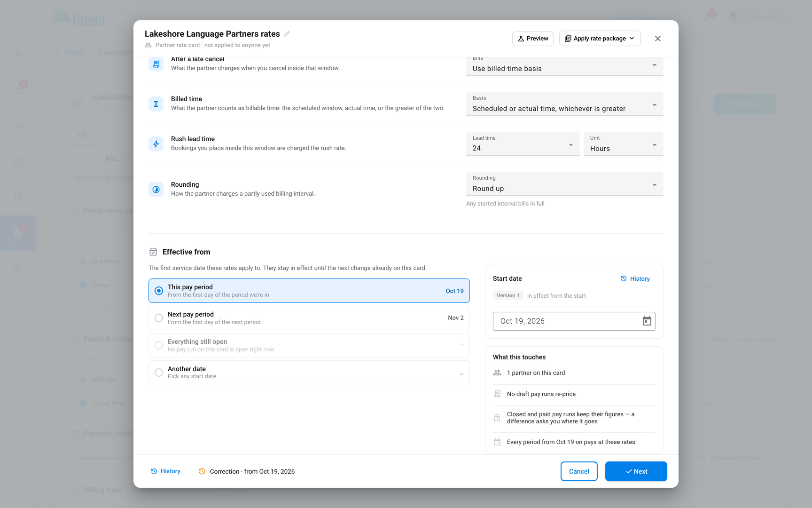Expand the Basis dropdown

pyautogui.click(x=564, y=104)
